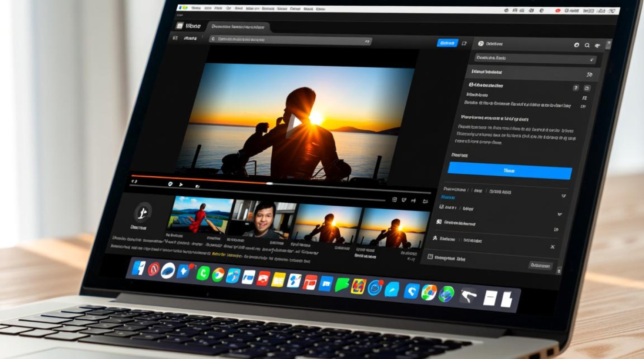Screen dimensions: 644x359
Task: Open the dropdown field at top of right panel
Action: coord(535,59)
